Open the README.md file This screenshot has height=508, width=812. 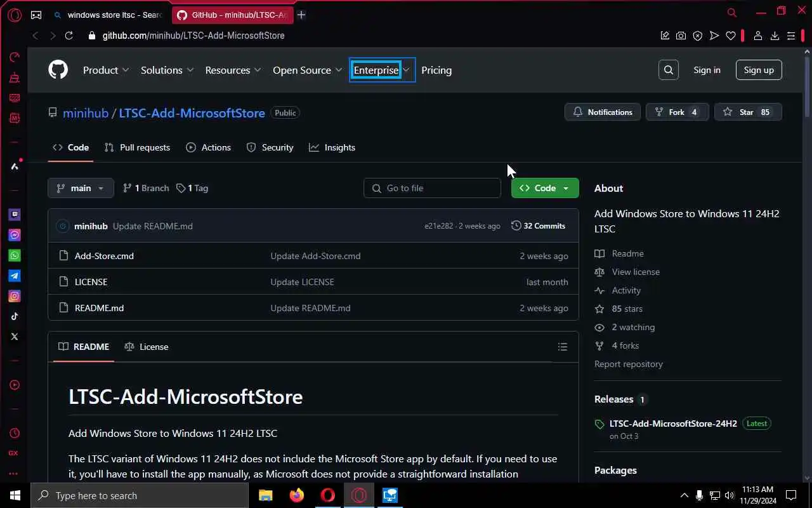99,308
